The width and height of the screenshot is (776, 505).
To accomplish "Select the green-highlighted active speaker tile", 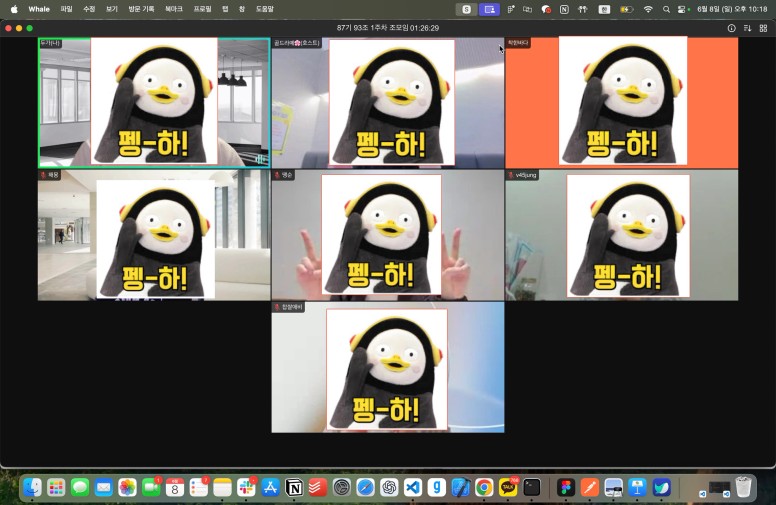I will click(x=154, y=103).
